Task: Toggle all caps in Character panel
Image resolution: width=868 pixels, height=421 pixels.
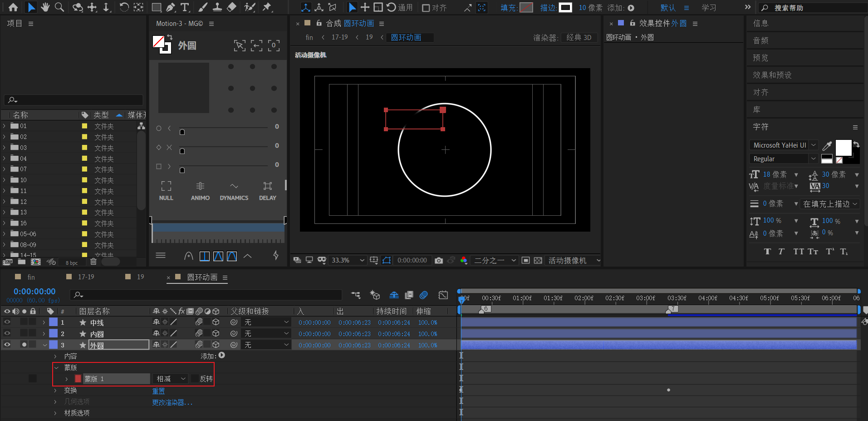Action: tap(799, 252)
